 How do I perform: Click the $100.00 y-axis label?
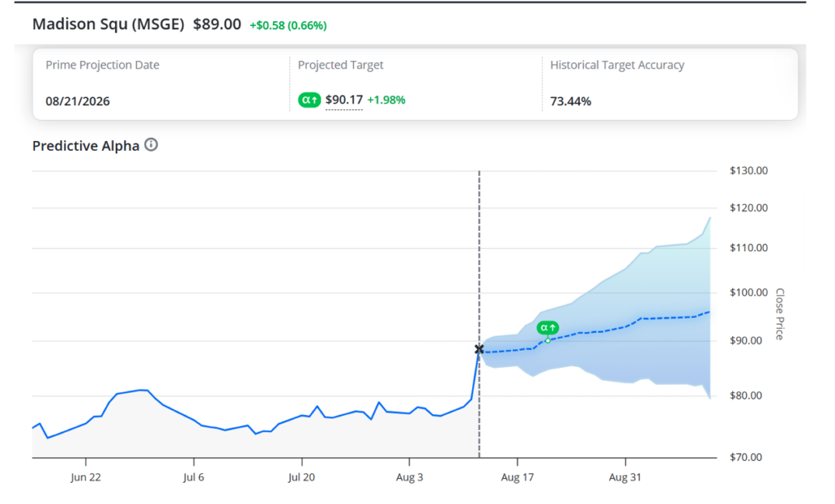click(x=749, y=293)
